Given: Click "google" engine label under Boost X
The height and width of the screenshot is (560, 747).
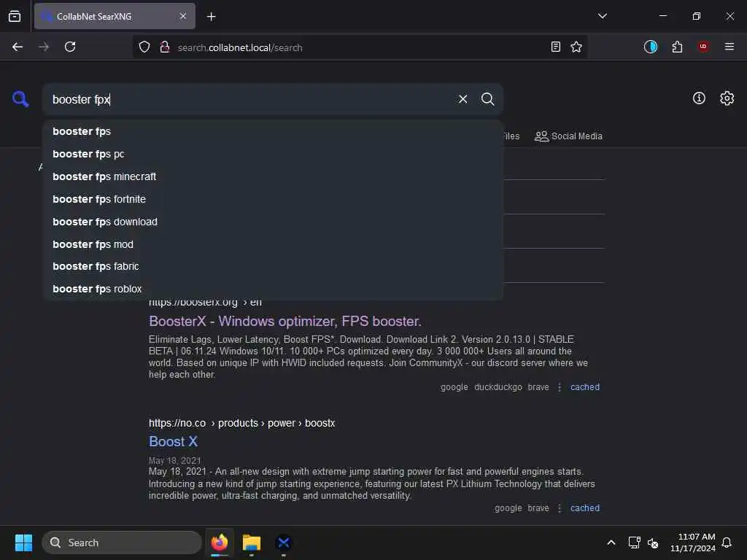Looking at the screenshot, I should coord(508,508).
